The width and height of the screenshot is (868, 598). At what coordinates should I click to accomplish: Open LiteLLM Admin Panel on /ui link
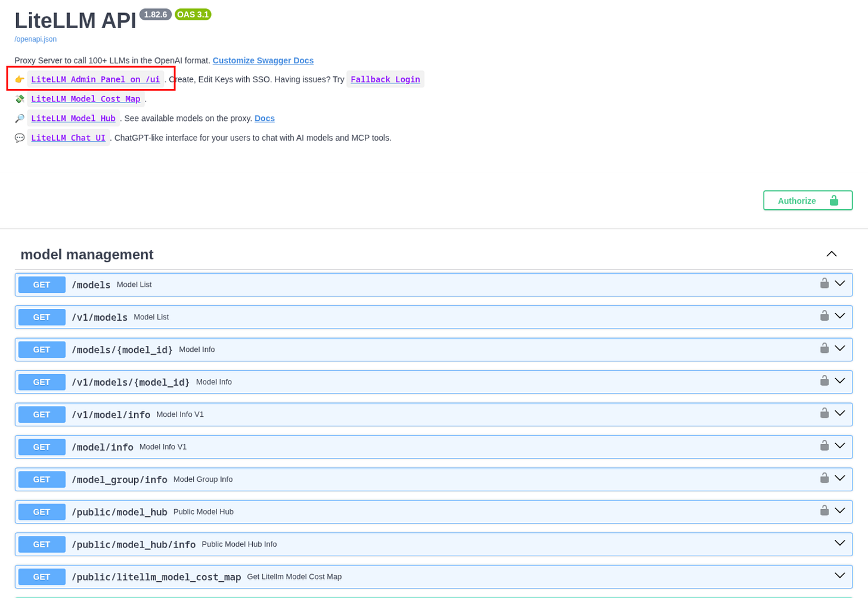95,79
